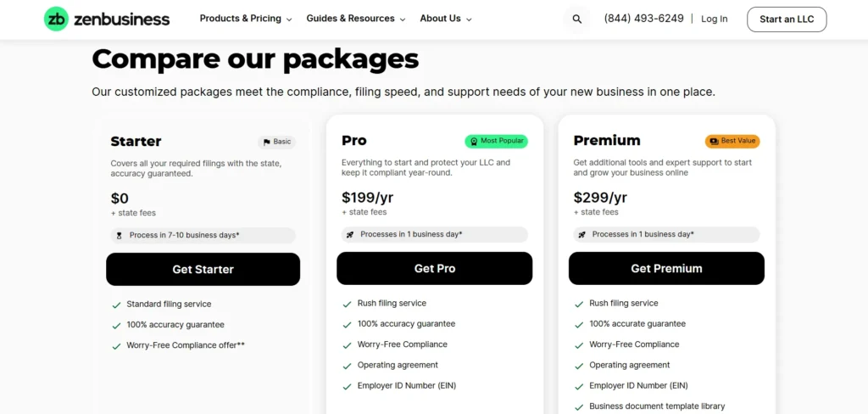Image resolution: width=868 pixels, height=414 pixels.
Task: Expand the About Us menu
Action: 446,19
